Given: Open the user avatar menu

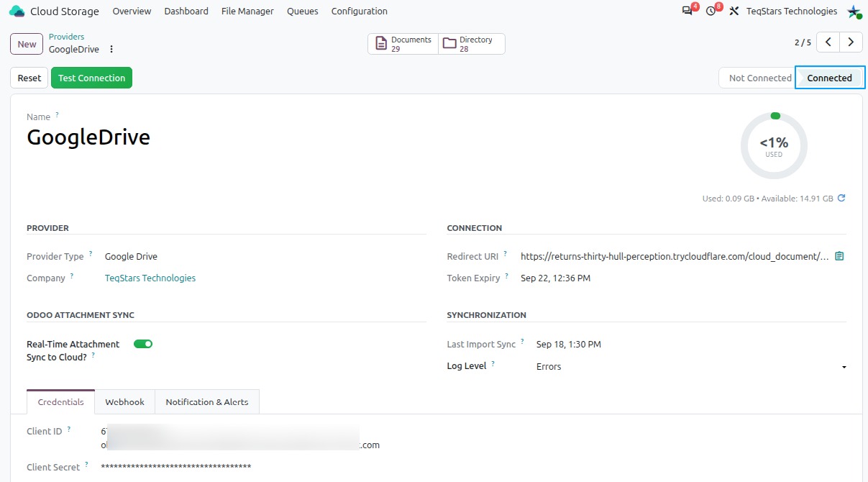Looking at the screenshot, I should tap(854, 12).
